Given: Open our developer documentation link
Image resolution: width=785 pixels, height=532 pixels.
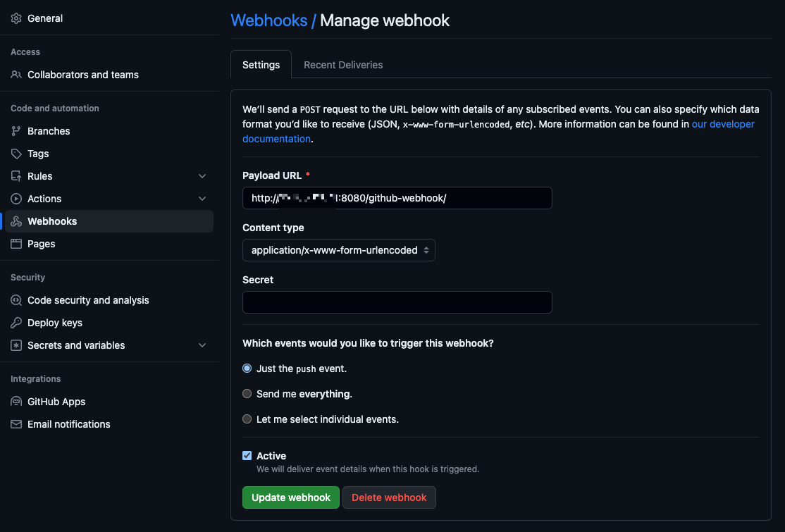Looking at the screenshot, I should 723,124.
